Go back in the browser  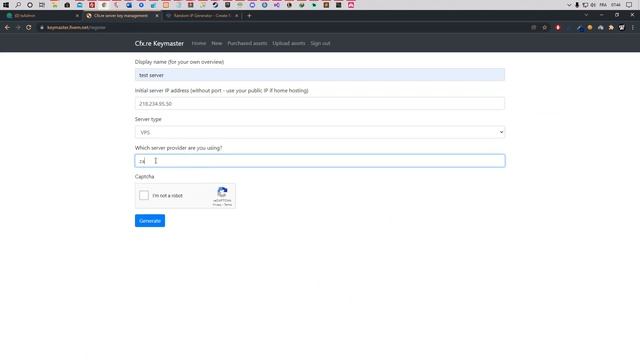pos(7,27)
